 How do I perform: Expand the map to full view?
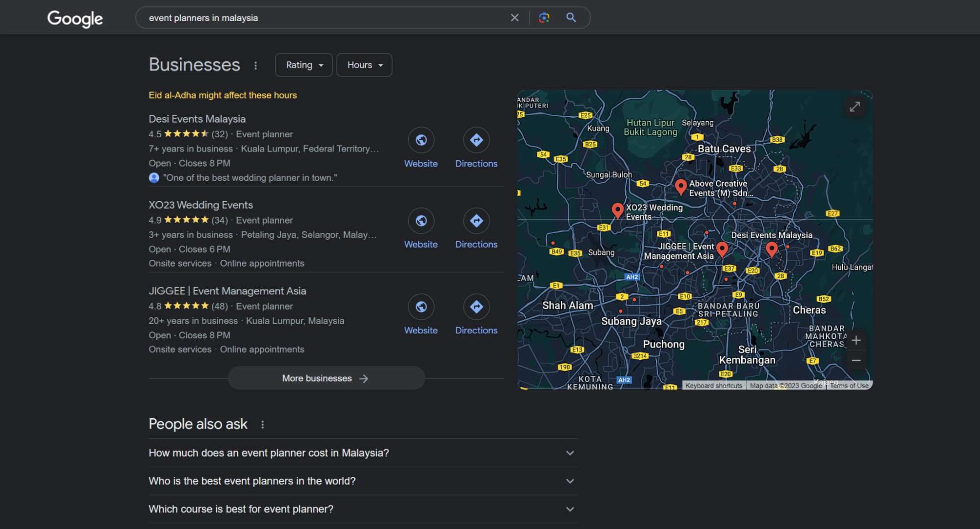point(855,106)
